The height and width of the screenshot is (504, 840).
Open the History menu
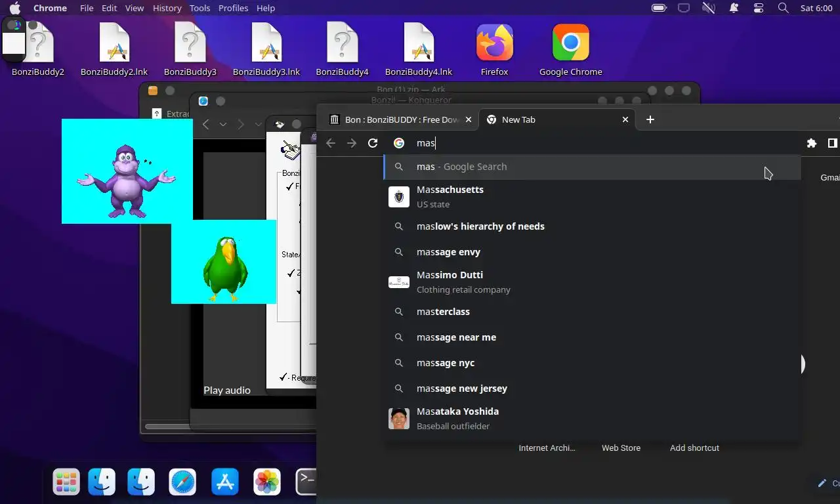(167, 8)
